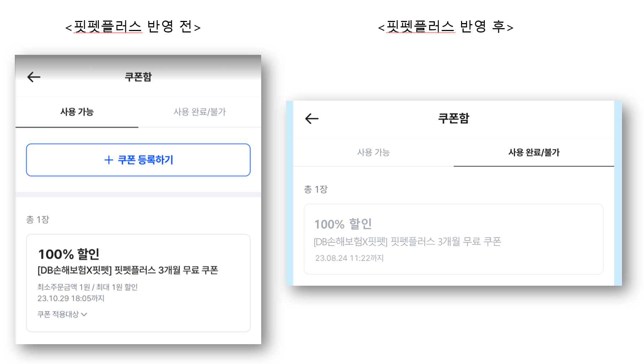Click back arrow in the left 쿠폰함 screen
Viewport: 644px width, 364px height.
(34, 77)
